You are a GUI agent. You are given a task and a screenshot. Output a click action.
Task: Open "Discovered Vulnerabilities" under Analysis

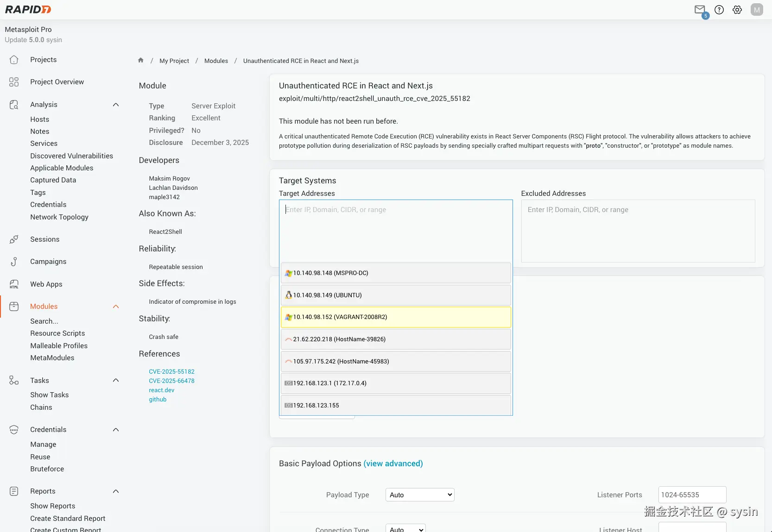pos(71,156)
